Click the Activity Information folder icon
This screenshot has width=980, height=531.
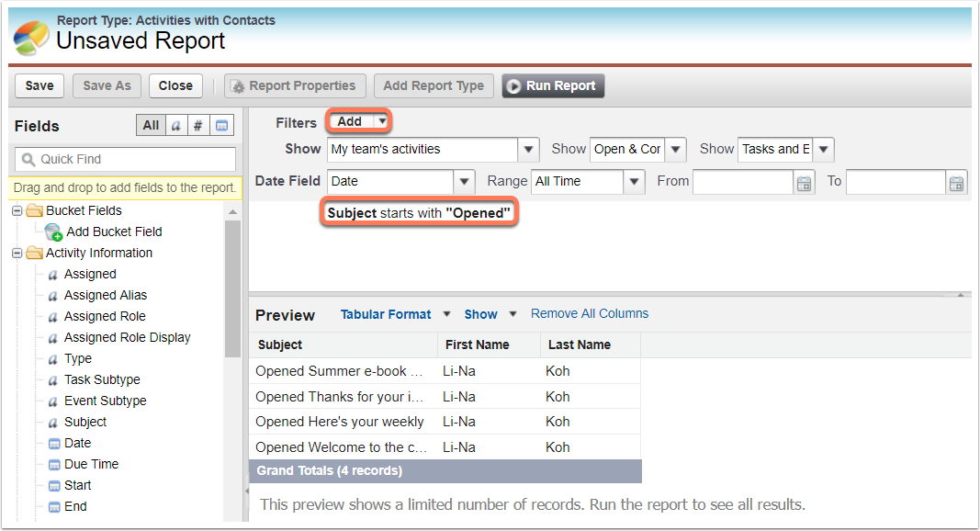point(34,254)
